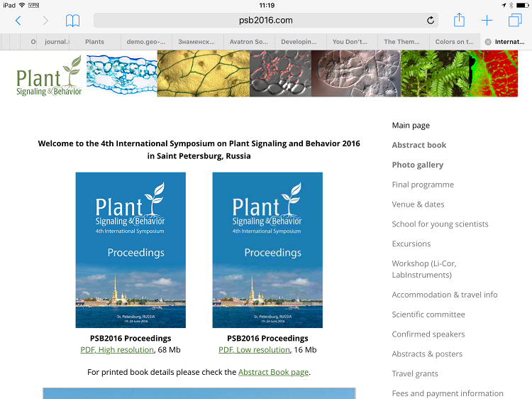Open the PDF, Low resolution link
Image resolution: width=532 pixels, height=399 pixels.
(254, 350)
